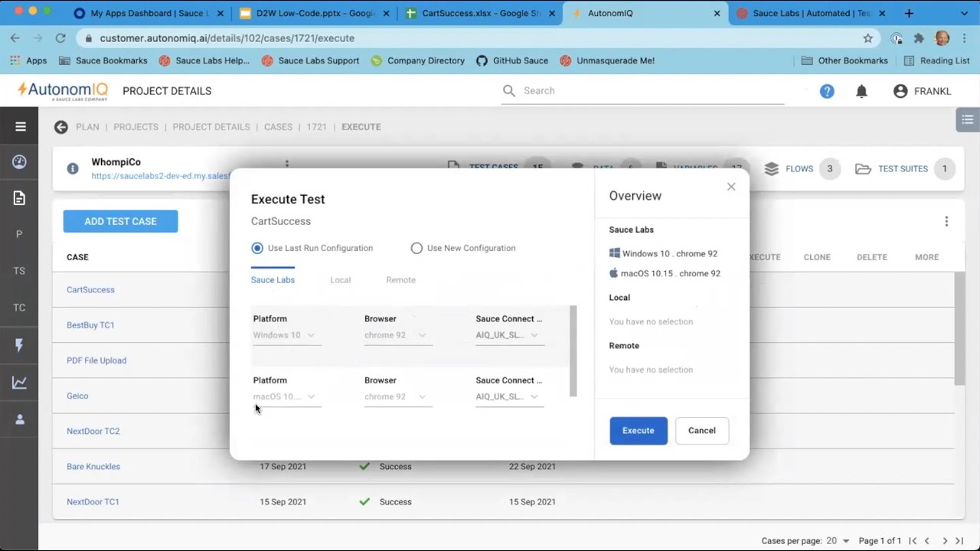Open the analytics chart icon in the sidebar
This screenshot has height=551, width=980.
tap(20, 383)
